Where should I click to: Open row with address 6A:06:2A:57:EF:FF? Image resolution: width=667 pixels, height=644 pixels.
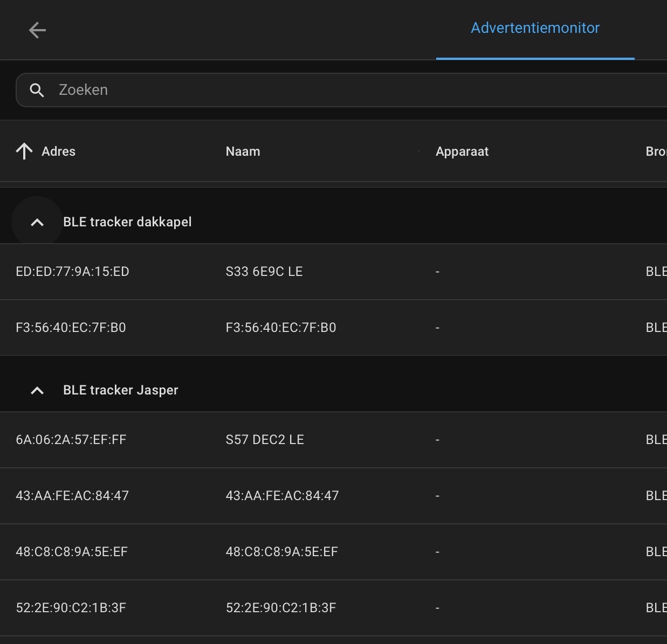click(x=71, y=440)
